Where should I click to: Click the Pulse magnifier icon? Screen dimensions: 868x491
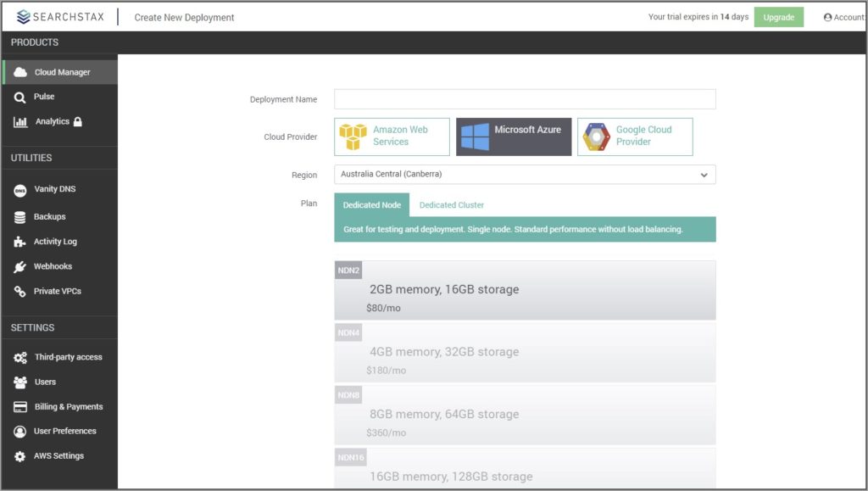tap(20, 98)
